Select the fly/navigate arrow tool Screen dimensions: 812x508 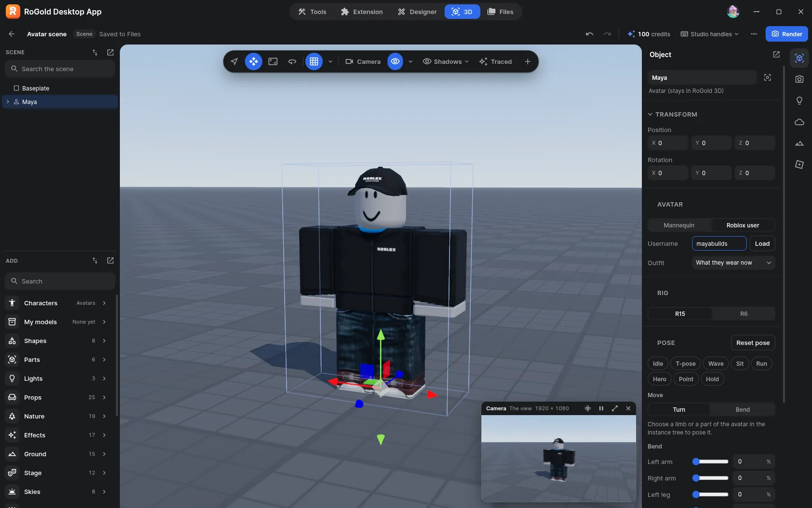(x=234, y=61)
